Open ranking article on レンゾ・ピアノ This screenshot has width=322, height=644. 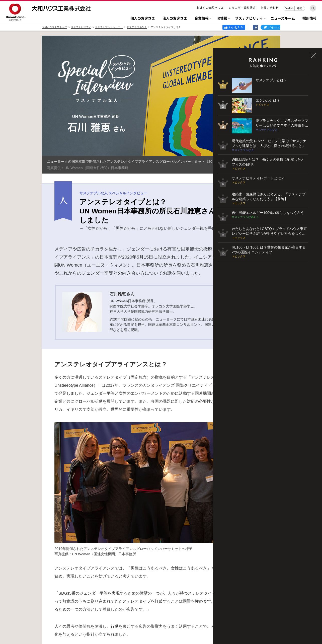point(269,143)
